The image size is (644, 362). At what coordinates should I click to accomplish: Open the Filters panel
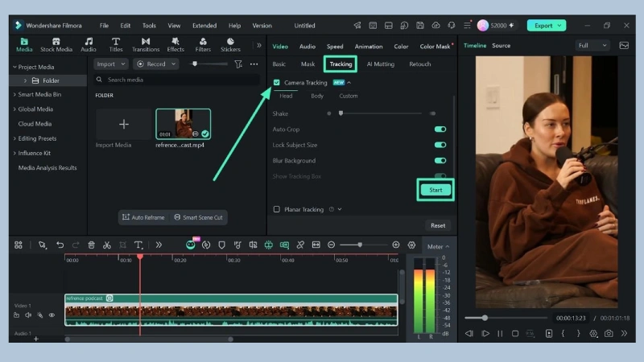pos(203,45)
